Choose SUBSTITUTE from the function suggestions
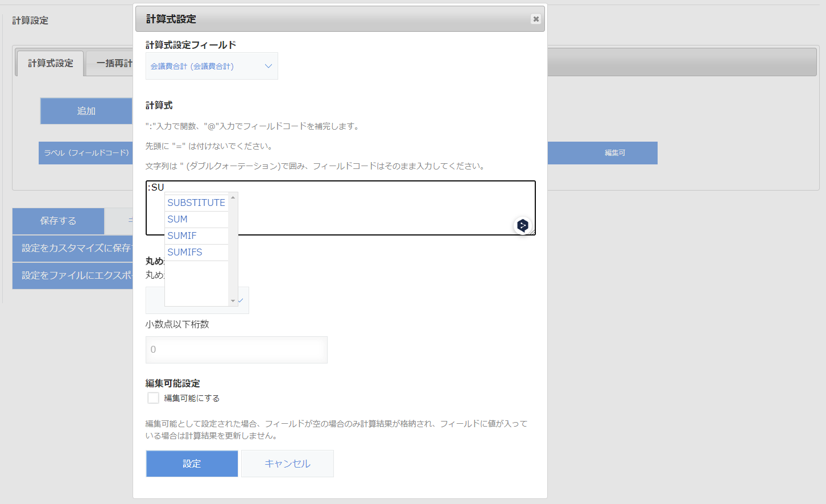 tap(196, 202)
